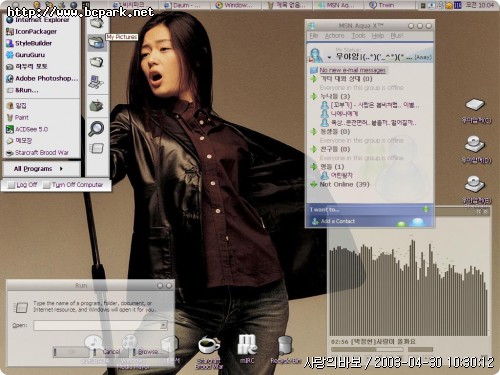This screenshot has width=500, height=375.
Task: Open Tools menu in MSN window
Action: [x=358, y=36]
